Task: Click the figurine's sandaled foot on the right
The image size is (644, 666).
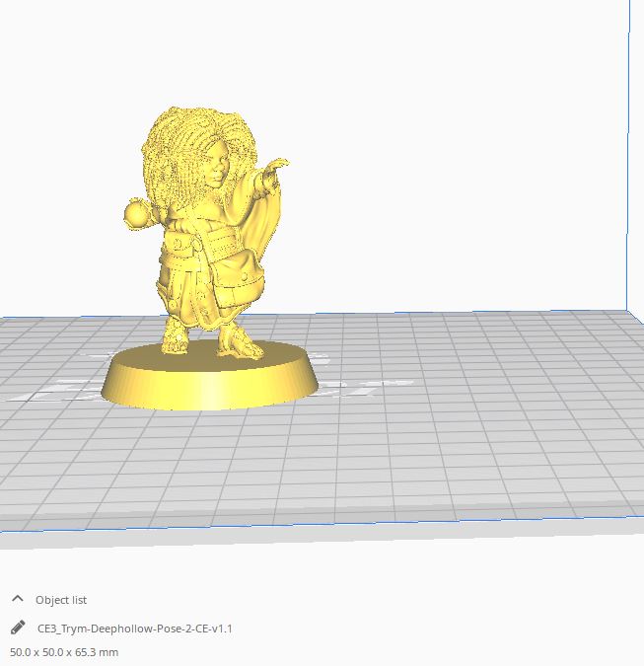Action: (x=240, y=343)
